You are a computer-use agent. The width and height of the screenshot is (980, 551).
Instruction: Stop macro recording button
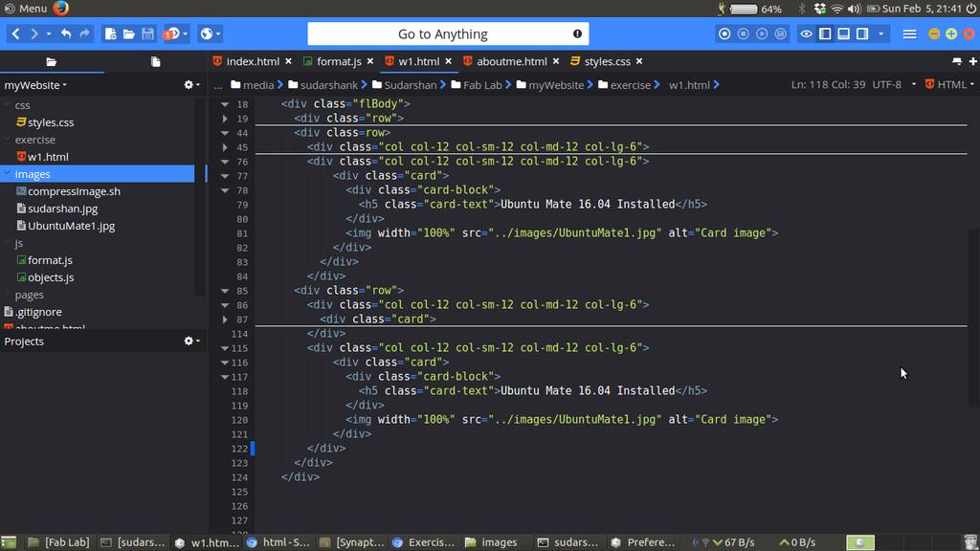tap(743, 33)
